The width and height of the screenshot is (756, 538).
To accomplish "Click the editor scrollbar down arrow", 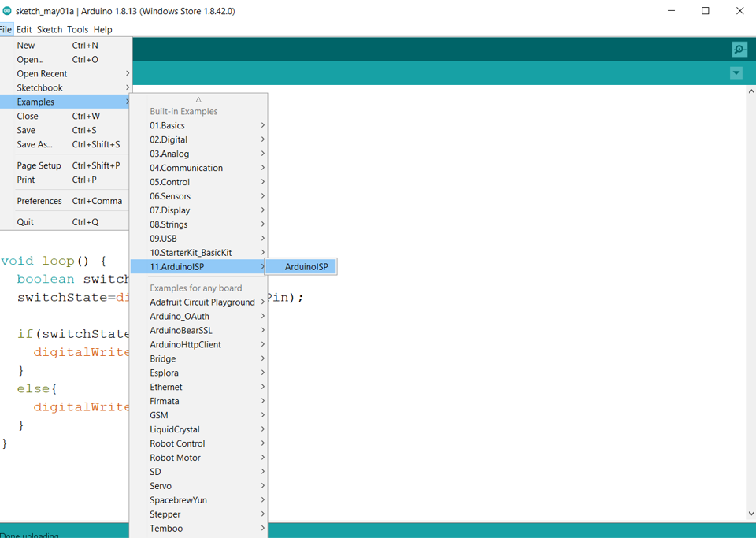I will pos(751,514).
